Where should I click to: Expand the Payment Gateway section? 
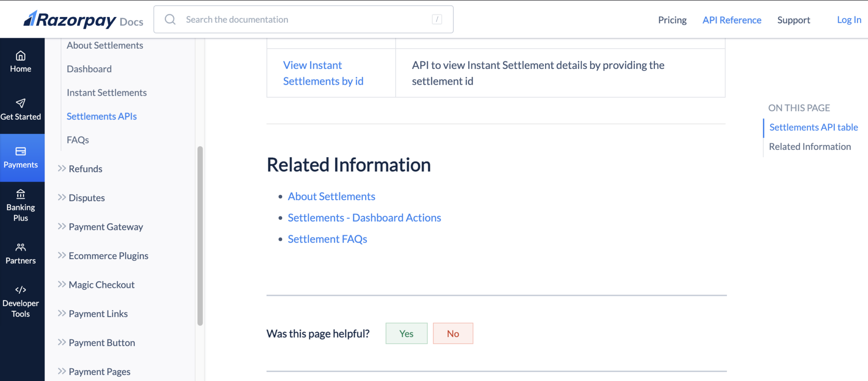click(106, 226)
